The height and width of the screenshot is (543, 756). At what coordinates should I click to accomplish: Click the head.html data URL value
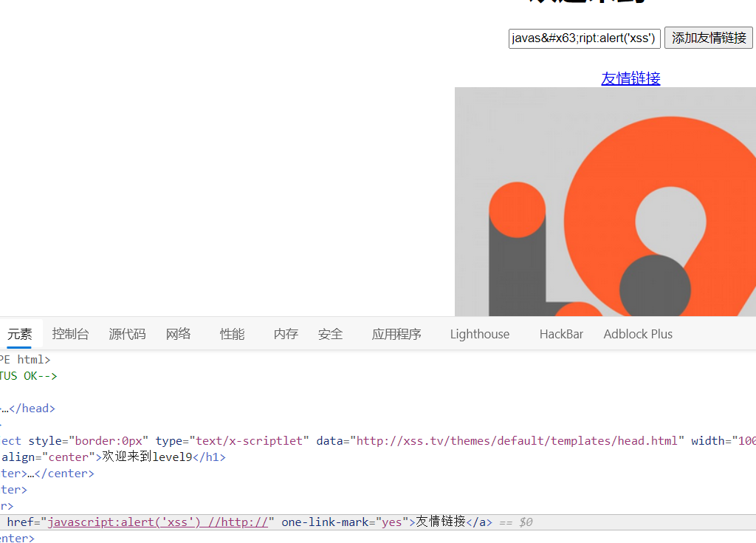point(517,440)
